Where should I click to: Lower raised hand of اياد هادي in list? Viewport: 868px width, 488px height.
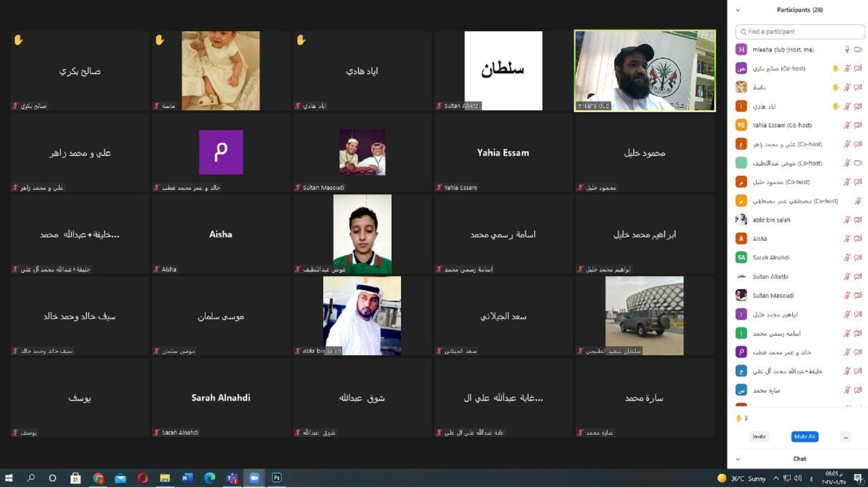835,106
